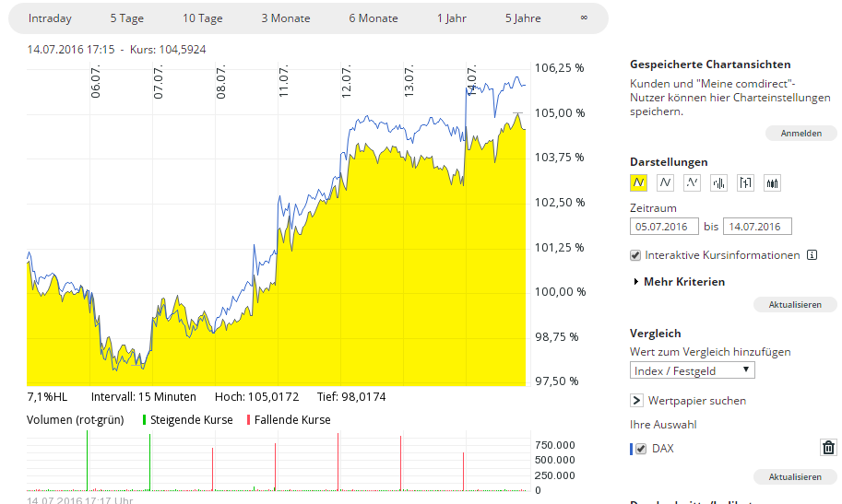Click the 105,00 % axis label
The image size is (842, 504).
tap(559, 112)
